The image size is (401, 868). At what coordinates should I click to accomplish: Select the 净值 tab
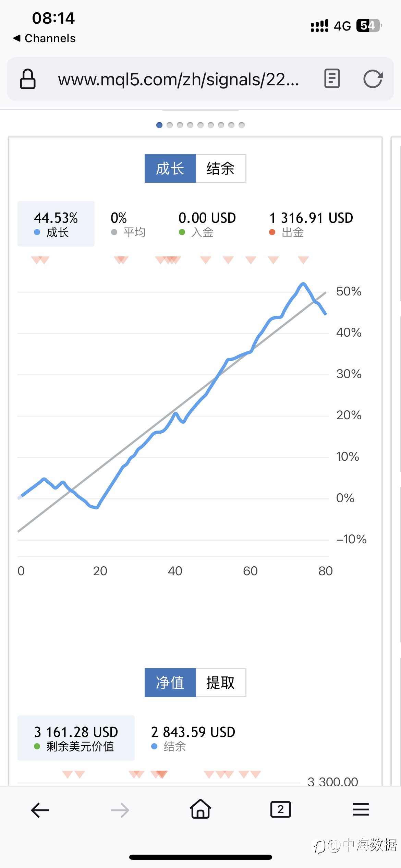coord(170,683)
